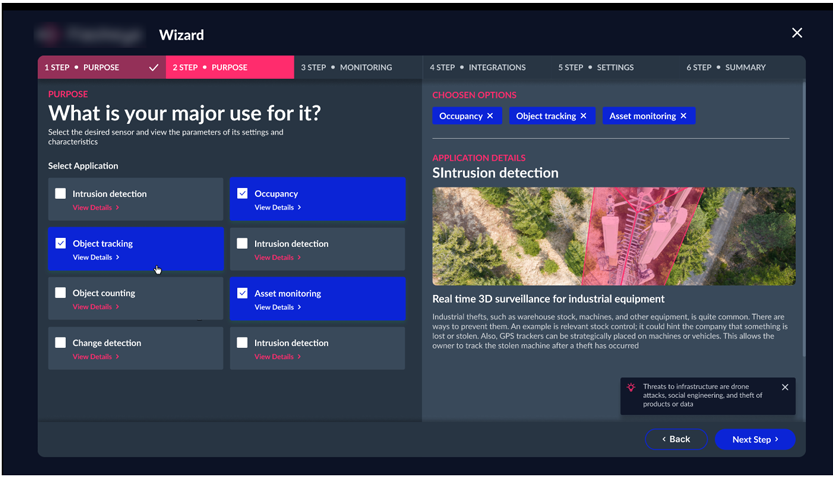Click the Back button

[676, 439]
